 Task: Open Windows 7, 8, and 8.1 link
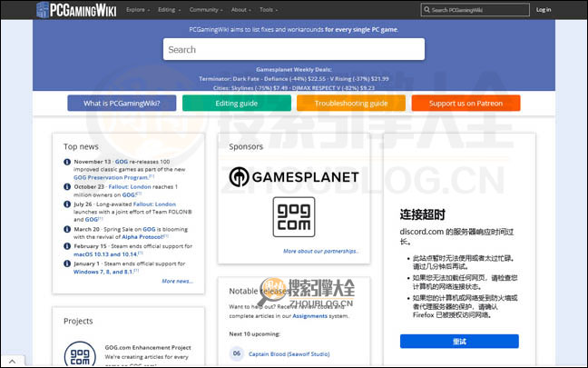click(x=103, y=272)
